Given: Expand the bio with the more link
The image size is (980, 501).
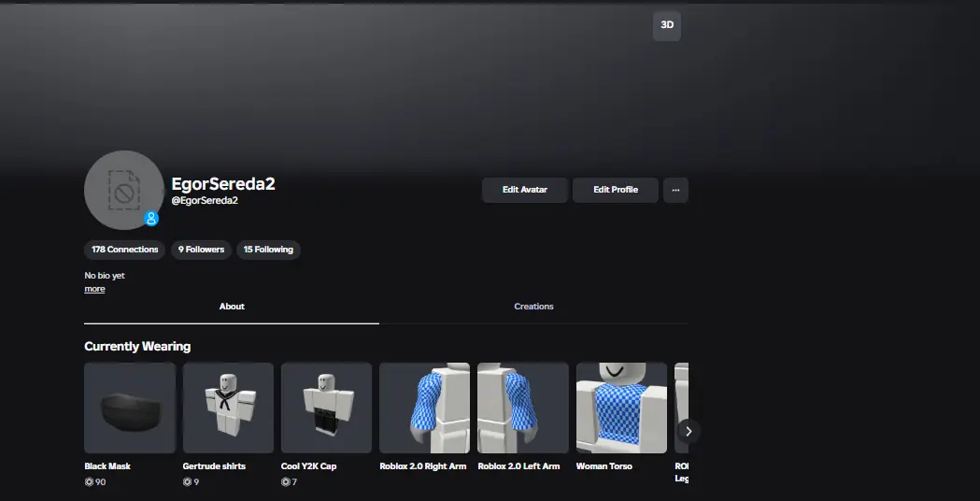Looking at the screenshot, I should tap(94, 289).
